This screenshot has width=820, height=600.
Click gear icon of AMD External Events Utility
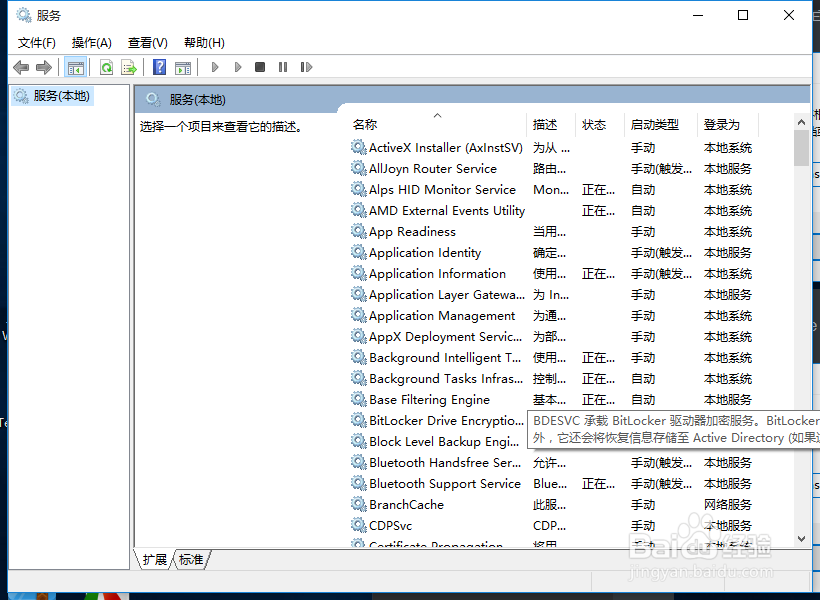[x=358, y=210]
